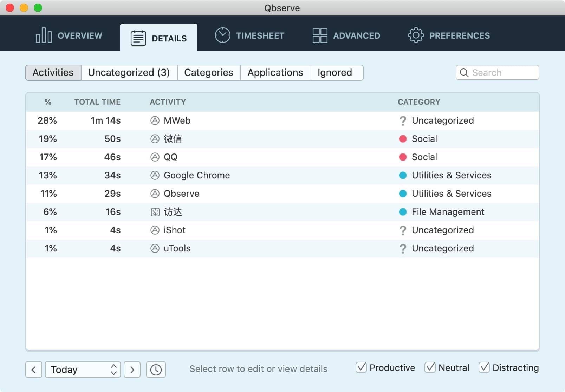Sort by the % column header
The width and height of the screenshot is (565, 392).
(x=48, y=102)
